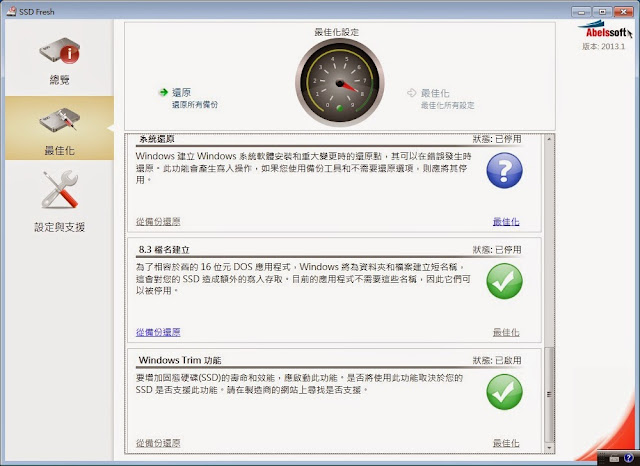Click 最佳化 link in 系統還原 section
This screenshot has height=466, width=640.
tap(506, 222)
